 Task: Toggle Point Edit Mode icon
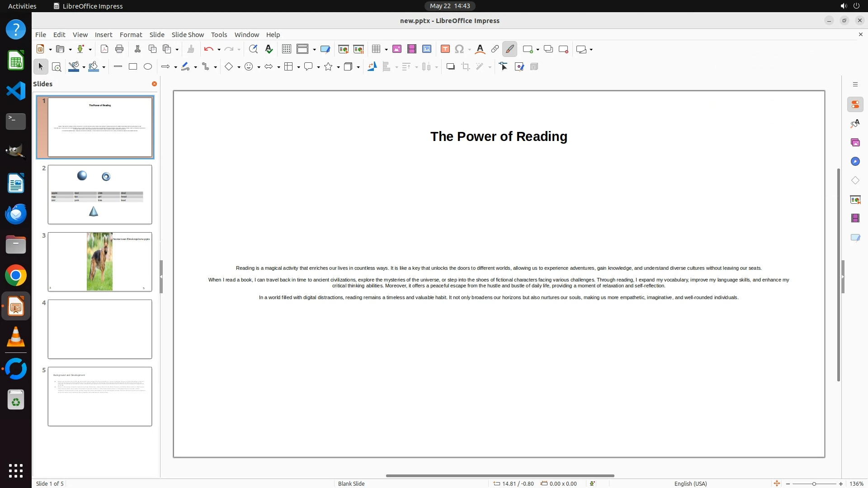coord(504,67)
